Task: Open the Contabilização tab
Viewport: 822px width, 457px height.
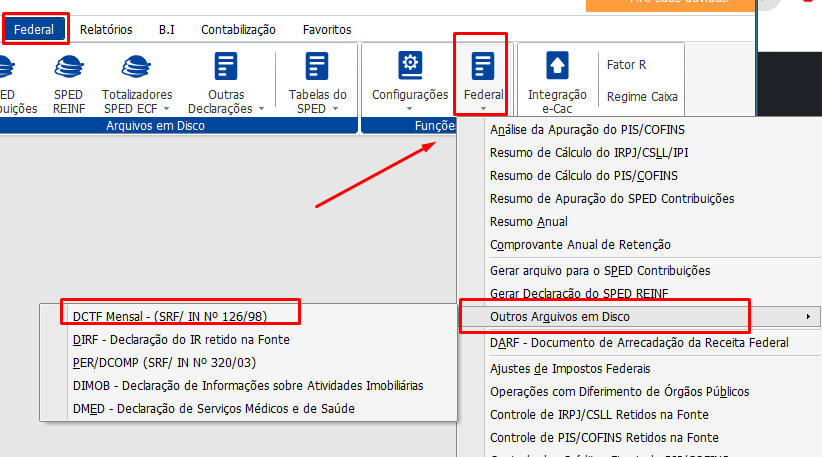Action: [x=238, y=30]
